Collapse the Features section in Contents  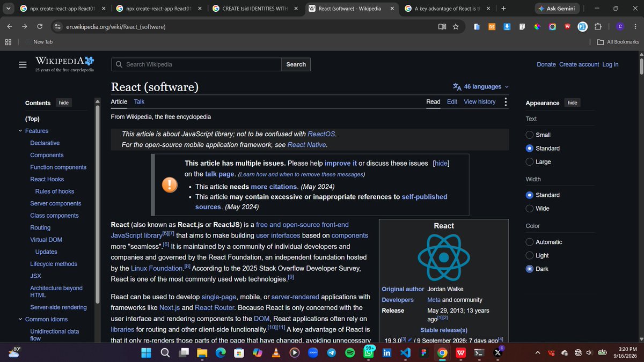tap(20, 131)
